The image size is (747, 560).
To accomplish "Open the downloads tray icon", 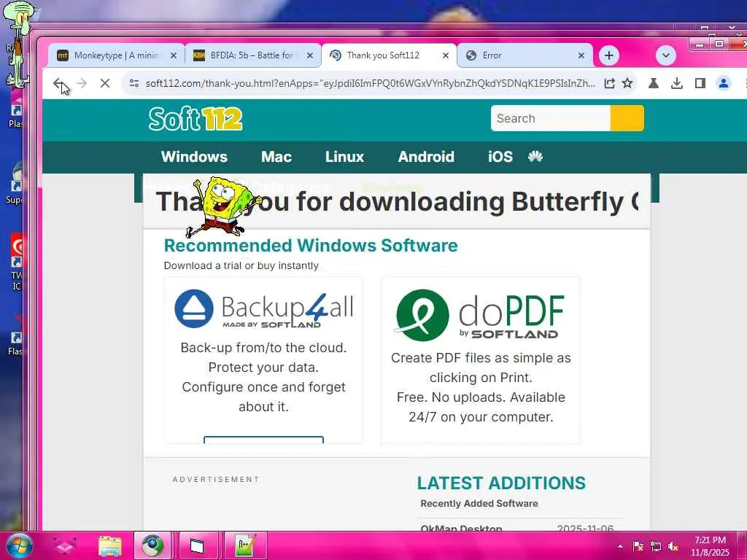I will pyautogui.click(x=676, y=83).
